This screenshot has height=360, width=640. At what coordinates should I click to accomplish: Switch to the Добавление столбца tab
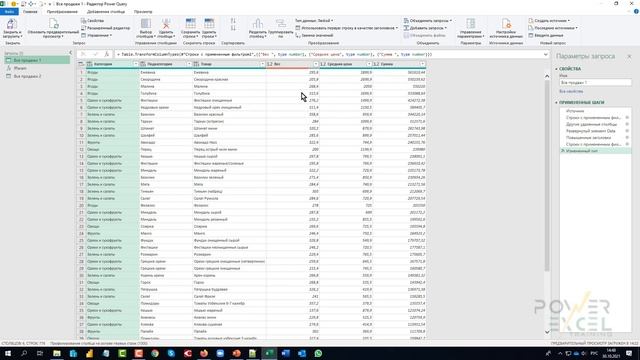coord(106,11)
